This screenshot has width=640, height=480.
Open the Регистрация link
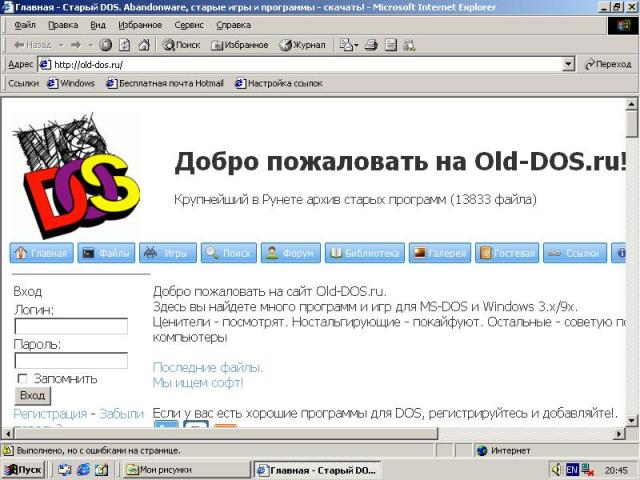[50, 414]
